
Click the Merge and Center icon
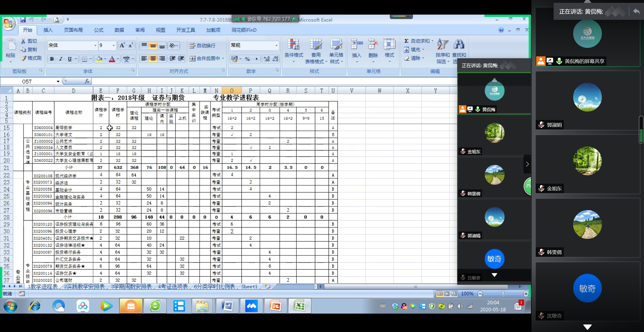(192, 58)
